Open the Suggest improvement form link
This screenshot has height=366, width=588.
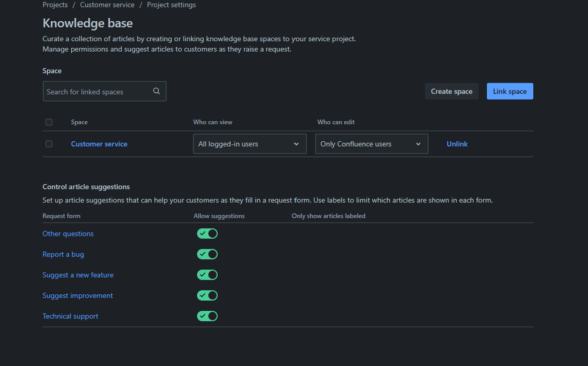(78, 295)
